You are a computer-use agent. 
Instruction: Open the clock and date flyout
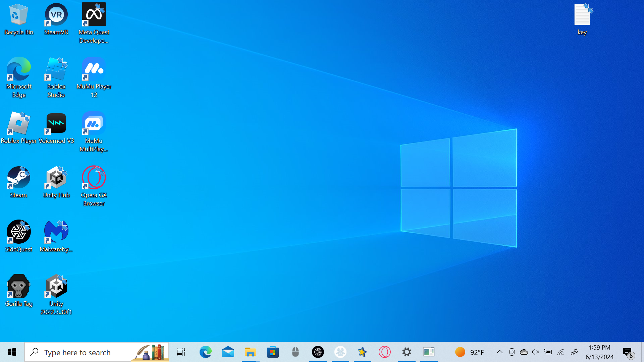[599, 352]
